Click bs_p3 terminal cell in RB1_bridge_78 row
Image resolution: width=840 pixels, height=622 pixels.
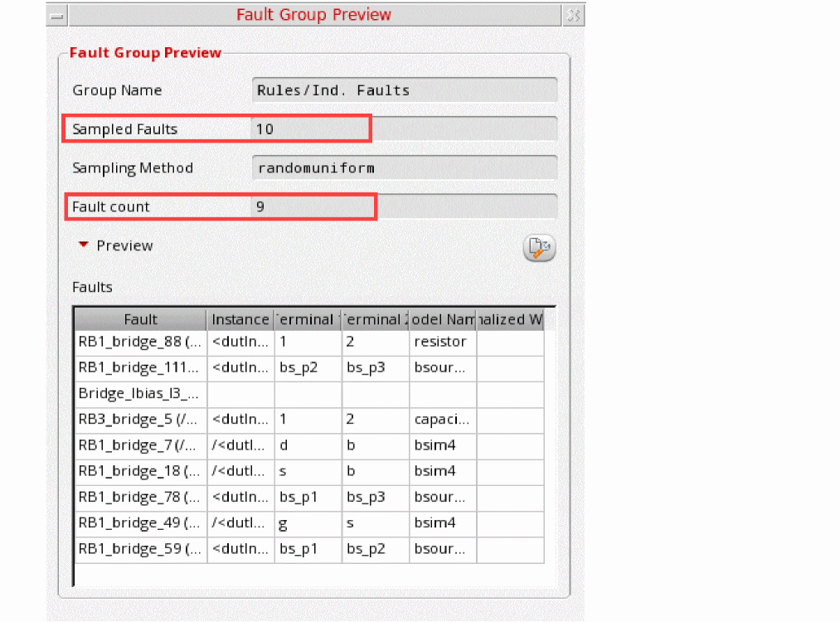point(376,497)
